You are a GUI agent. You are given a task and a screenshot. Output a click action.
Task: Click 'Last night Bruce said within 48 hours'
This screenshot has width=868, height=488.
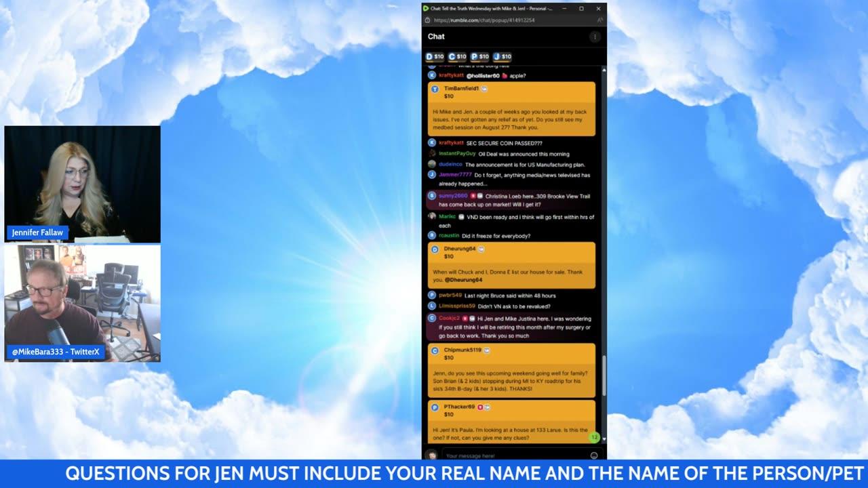(510, 296)
